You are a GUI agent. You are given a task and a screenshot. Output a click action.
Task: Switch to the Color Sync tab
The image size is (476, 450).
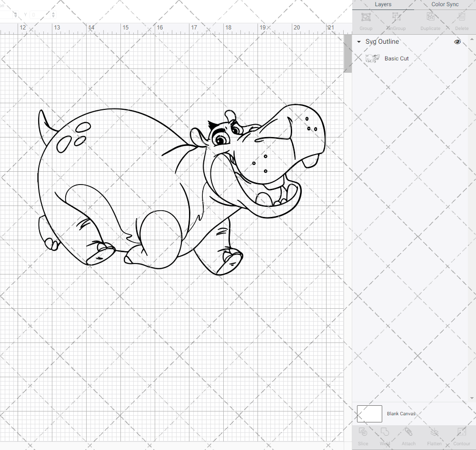pyautogui.click(x=445, y=4)
